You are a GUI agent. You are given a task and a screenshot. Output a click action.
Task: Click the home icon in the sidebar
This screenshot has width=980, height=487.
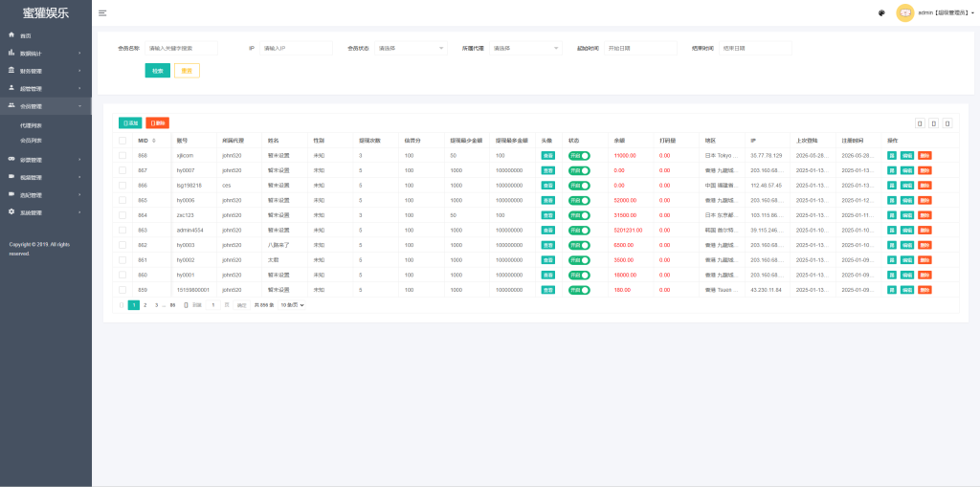pos(11,35)
